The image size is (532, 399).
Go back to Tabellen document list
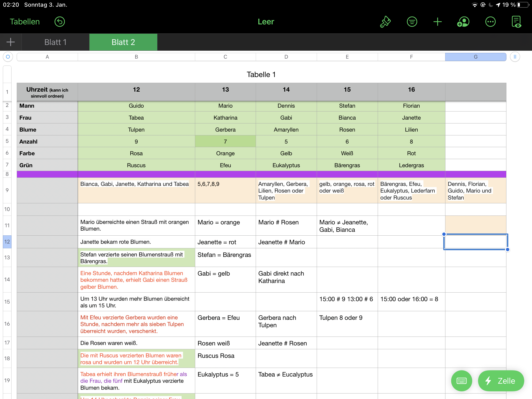pos(25,22)
